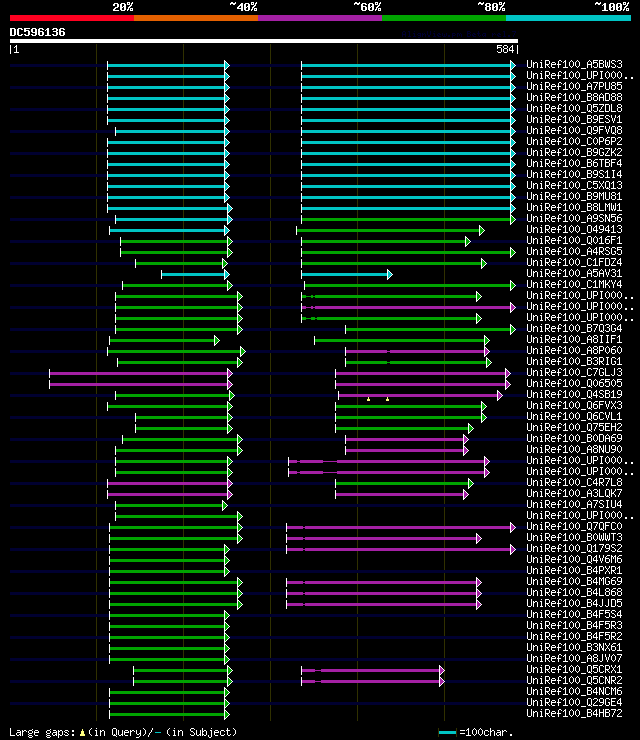Select the UniRef100_A8IIF1 label
The width and height of the screenshot is (640, 740).
574,339
